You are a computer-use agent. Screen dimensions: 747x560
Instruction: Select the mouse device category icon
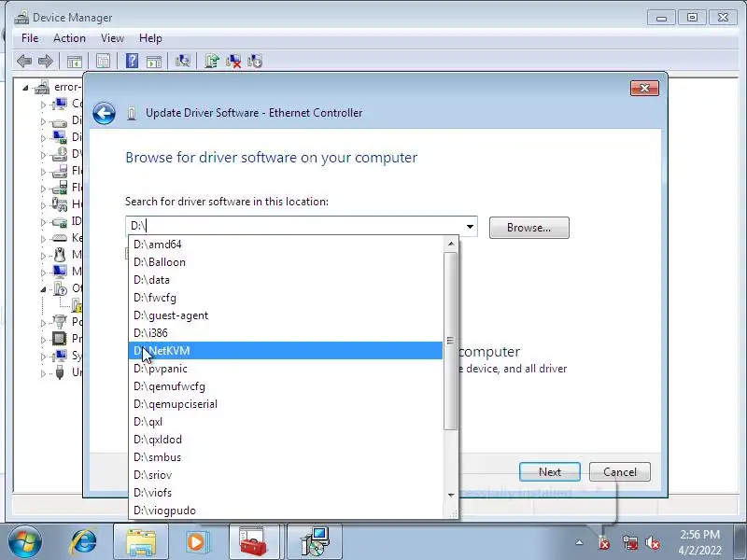[60, 255]
